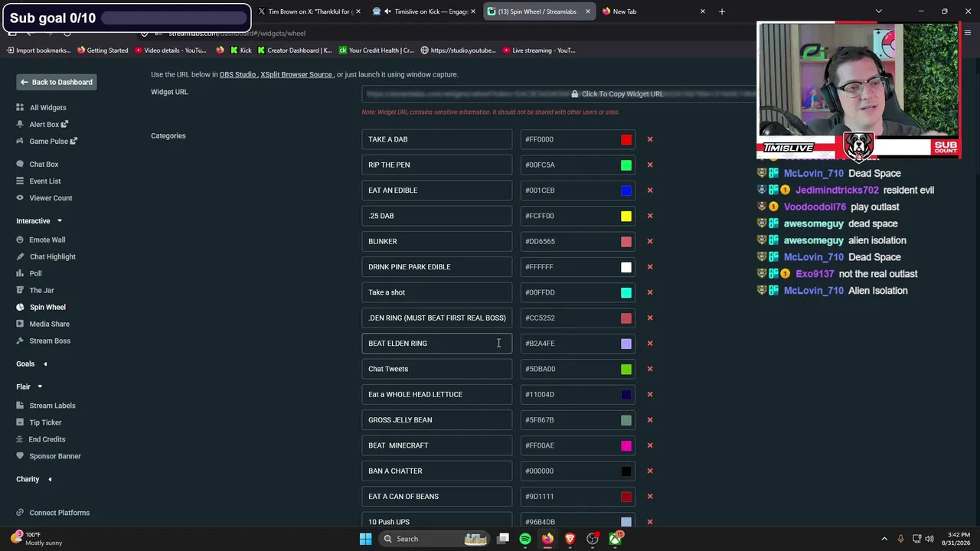Viewport: 980px width, 551px height.
Task: Remove the .25 DAB category
Action: (x=650, y=216)
